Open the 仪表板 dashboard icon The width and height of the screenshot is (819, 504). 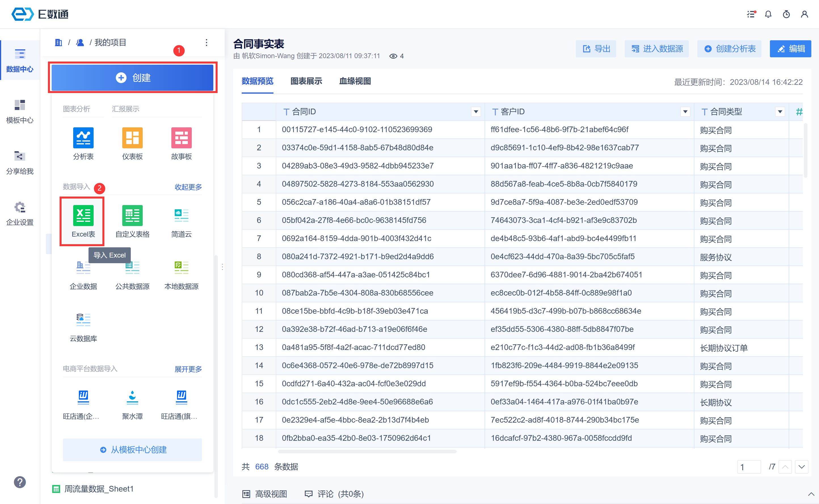click(132, 138)
